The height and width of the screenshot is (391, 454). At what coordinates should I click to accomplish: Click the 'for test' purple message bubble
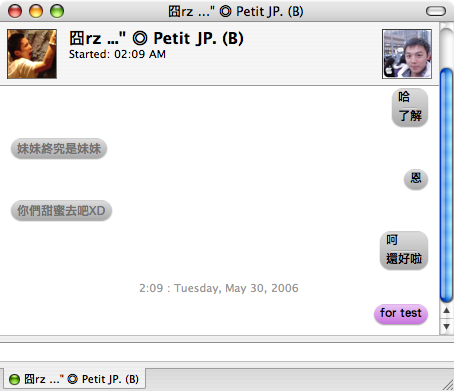(x=401, y=314)
